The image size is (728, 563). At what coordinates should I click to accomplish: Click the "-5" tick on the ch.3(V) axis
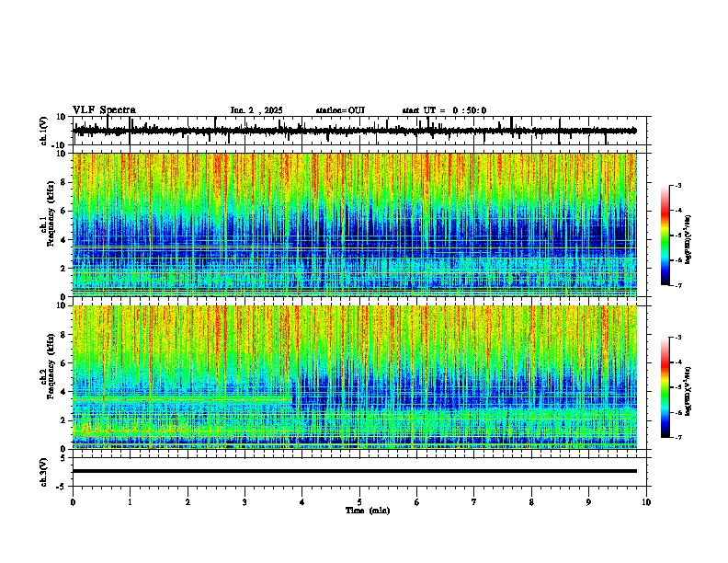coord(62,487)
